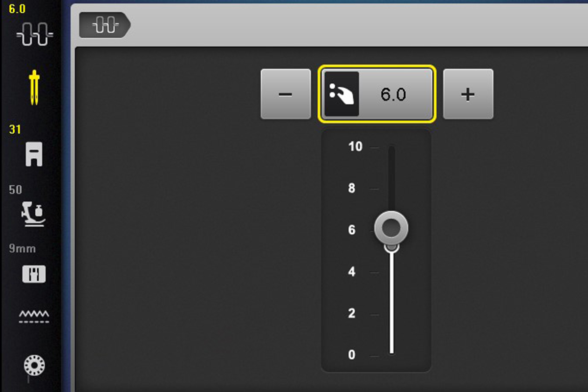
Task: Click the yellow 6.0 sidebar readout
Action: (17, 9)
